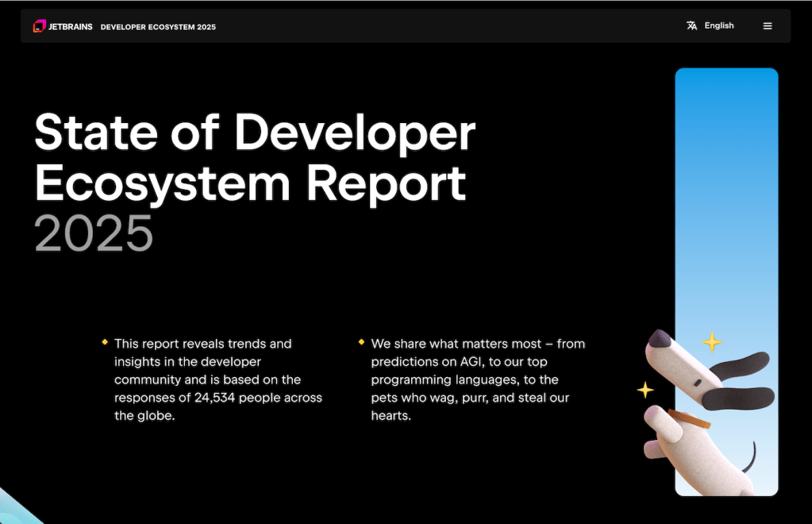
Task: Click the teal shape in bottom-left corner
Action: point(16,508)
